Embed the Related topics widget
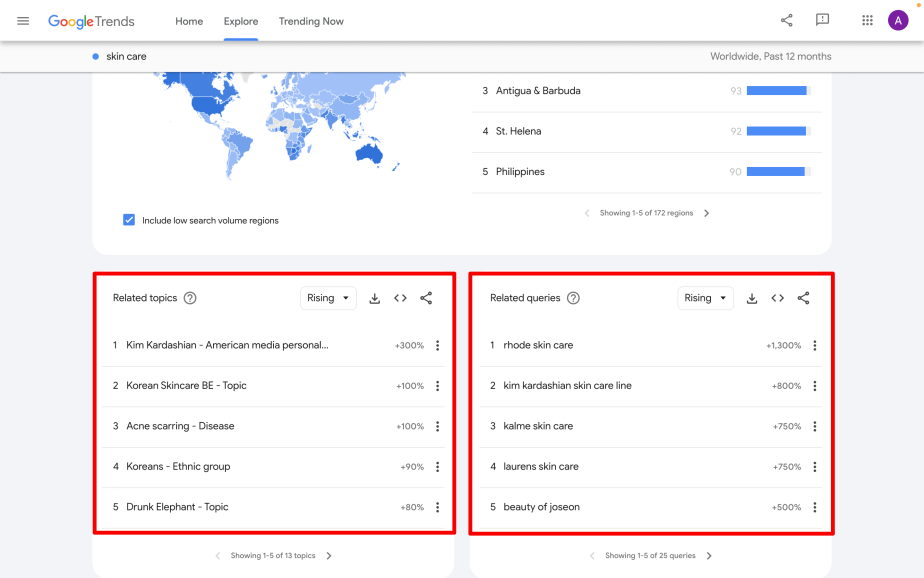Viewport: 924px width, 578px height. tap(400, 298)
